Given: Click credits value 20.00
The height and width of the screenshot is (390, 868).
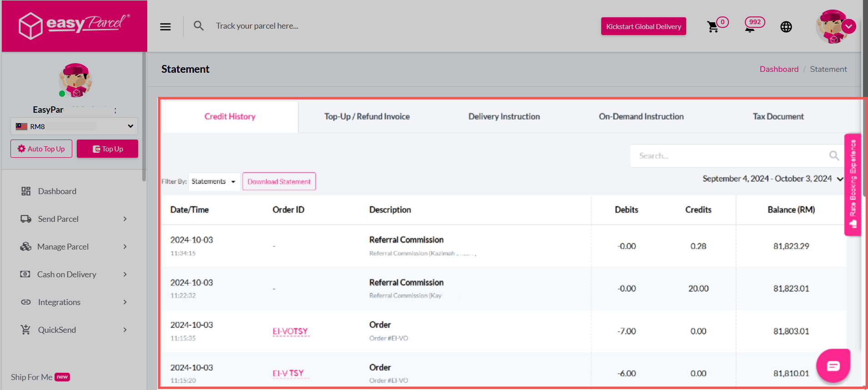Looking at the screenshot, I should coord(698,289).
